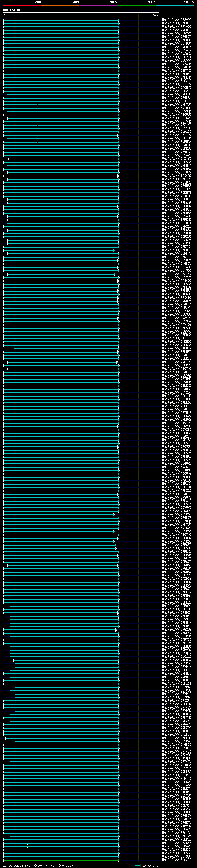Image resolution: width=197 pixels, height=868 pixels.
Task: Select the UniRef100_B8XXI0 label
Action: point(176,101)
